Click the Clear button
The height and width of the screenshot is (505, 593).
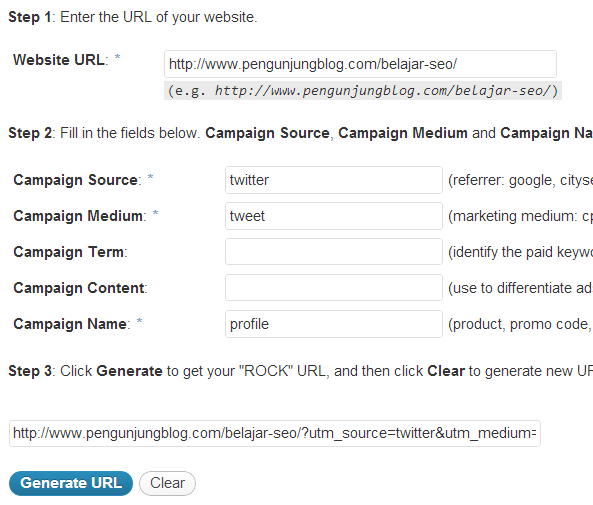167,483
